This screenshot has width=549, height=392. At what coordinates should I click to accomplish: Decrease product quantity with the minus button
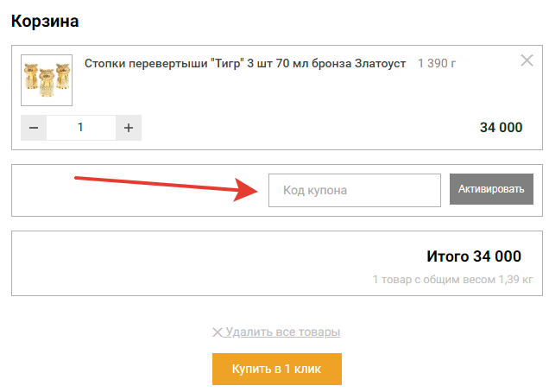(x=34, y=128)
